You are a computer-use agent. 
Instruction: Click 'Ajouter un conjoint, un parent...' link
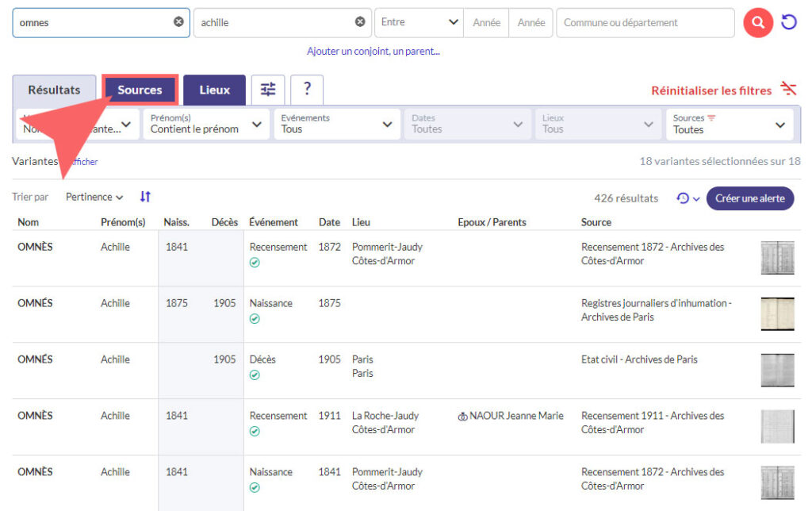[373, 52]
